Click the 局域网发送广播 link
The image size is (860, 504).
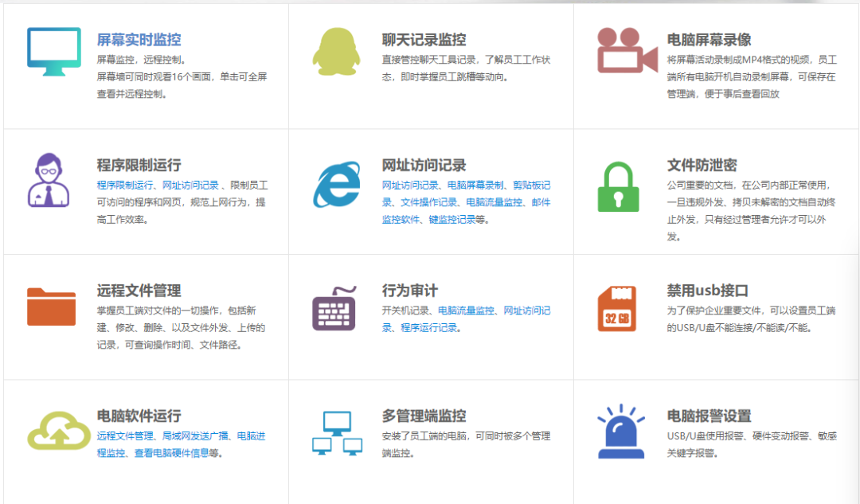pos(196,436)
